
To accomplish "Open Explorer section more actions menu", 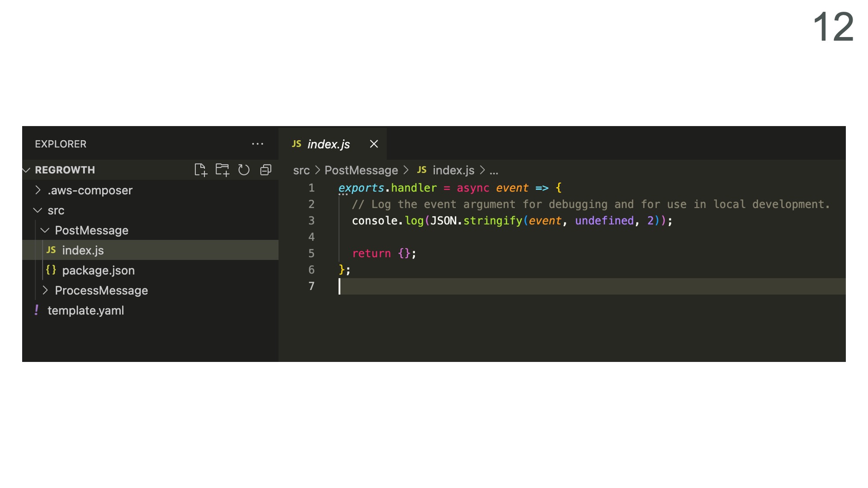I will click(257, 144).
